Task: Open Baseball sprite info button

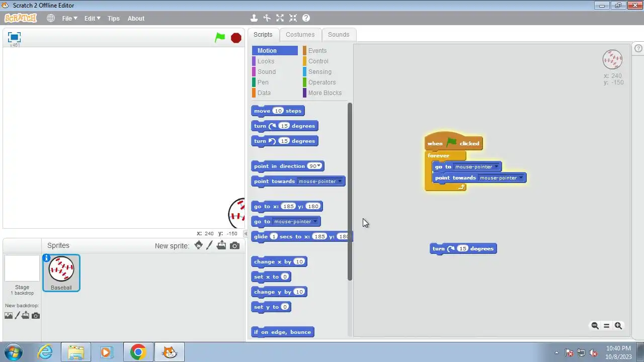Action: (46, 258)
